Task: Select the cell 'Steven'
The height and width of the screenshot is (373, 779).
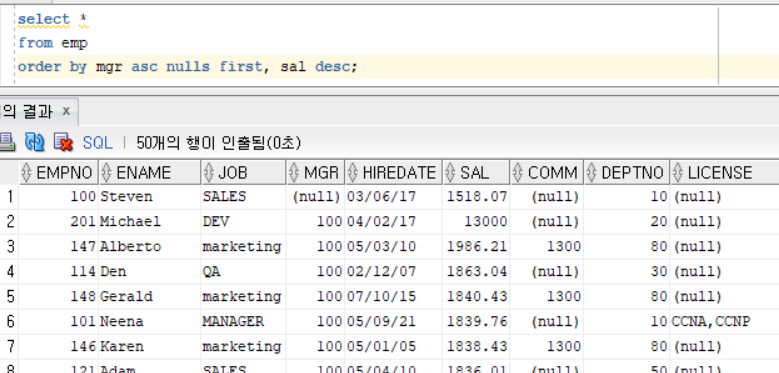Action: click(150, 197)
